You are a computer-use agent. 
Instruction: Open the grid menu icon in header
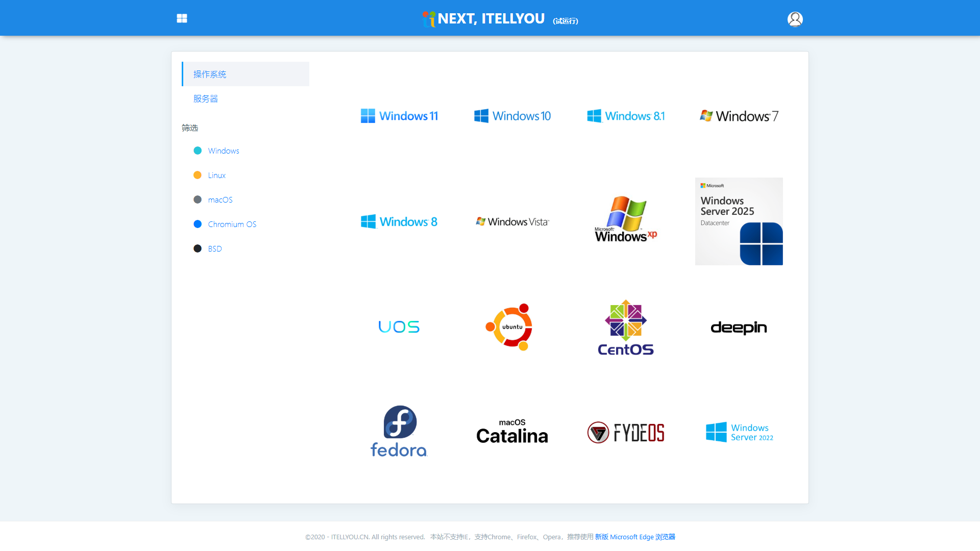[x=182, y=18]
